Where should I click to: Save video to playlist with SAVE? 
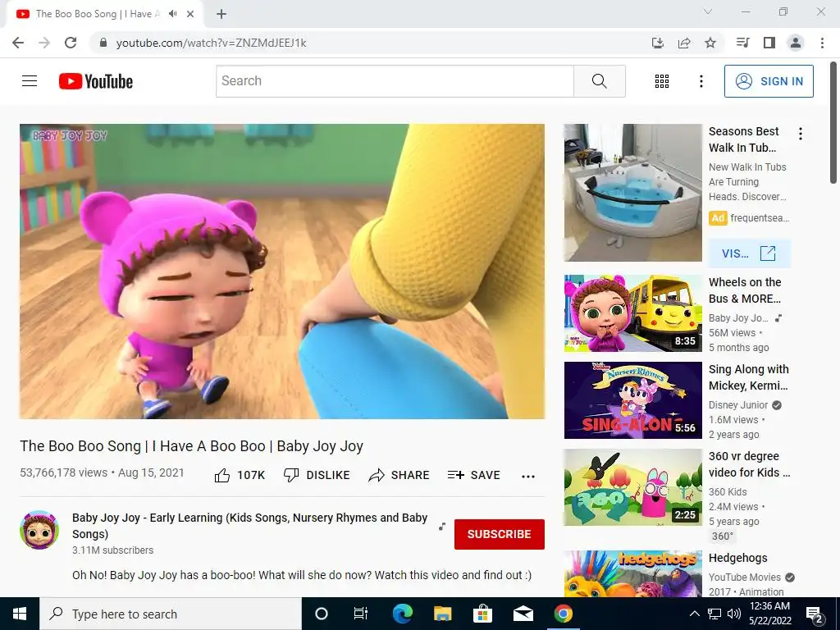coord(474,475)
